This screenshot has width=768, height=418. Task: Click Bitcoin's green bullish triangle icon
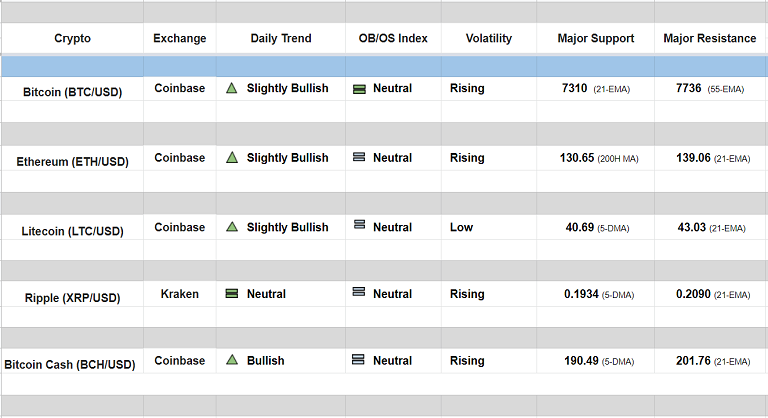pos(232,88)
